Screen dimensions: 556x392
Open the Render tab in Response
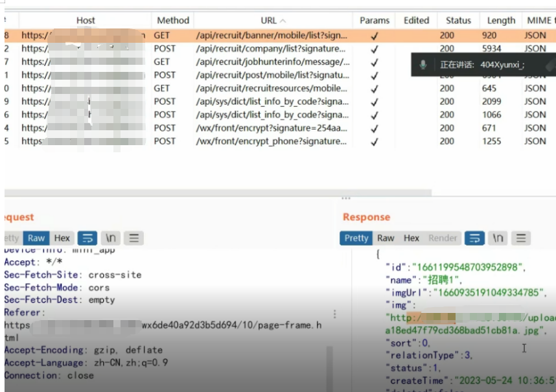click(443, 238)
